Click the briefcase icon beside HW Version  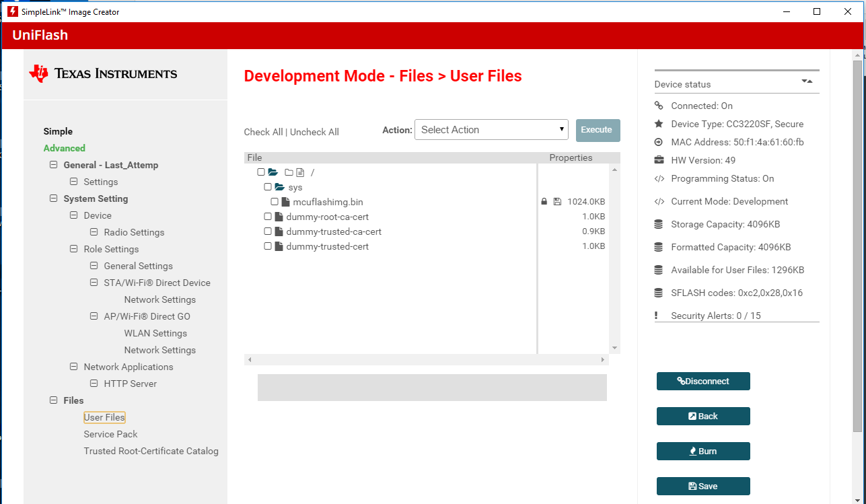[659, 160]
